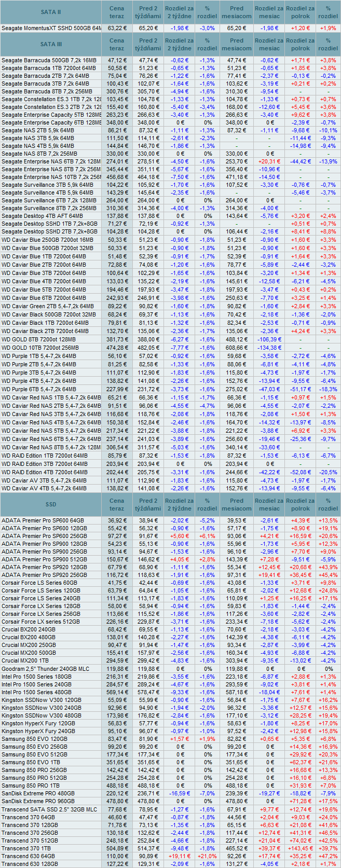Screen dimensions: 341x868
Task: Select Goodram 2,5" Thunder 240GB MLC
Action: click(x=46, y=669)
